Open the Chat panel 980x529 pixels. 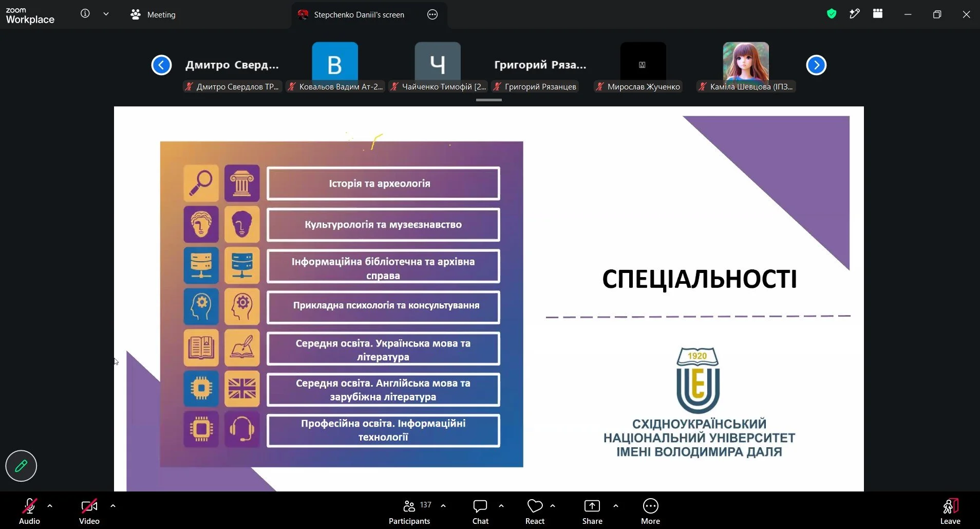(x=480, y=512)
